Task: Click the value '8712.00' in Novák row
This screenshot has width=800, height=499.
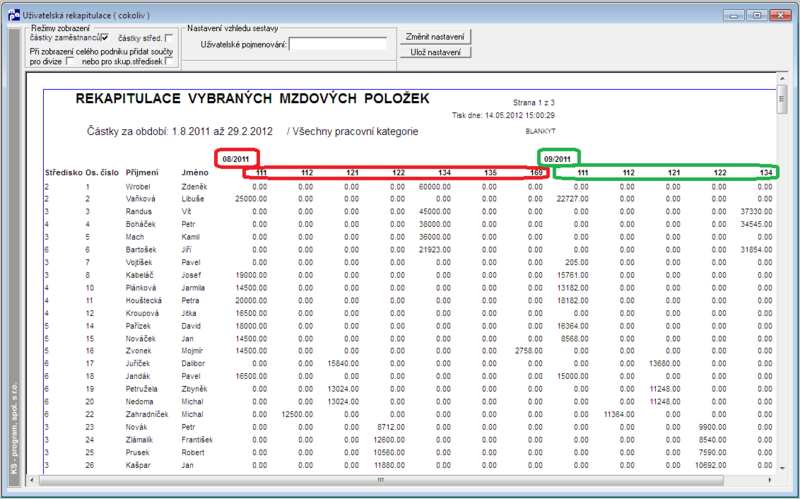Action: (x=391, y=427)
